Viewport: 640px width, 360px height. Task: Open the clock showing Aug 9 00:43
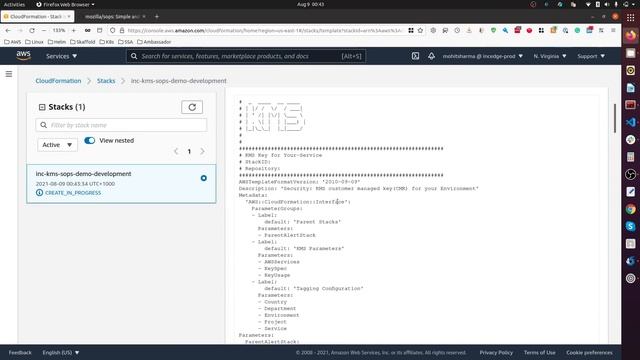(x=310, y=4)
